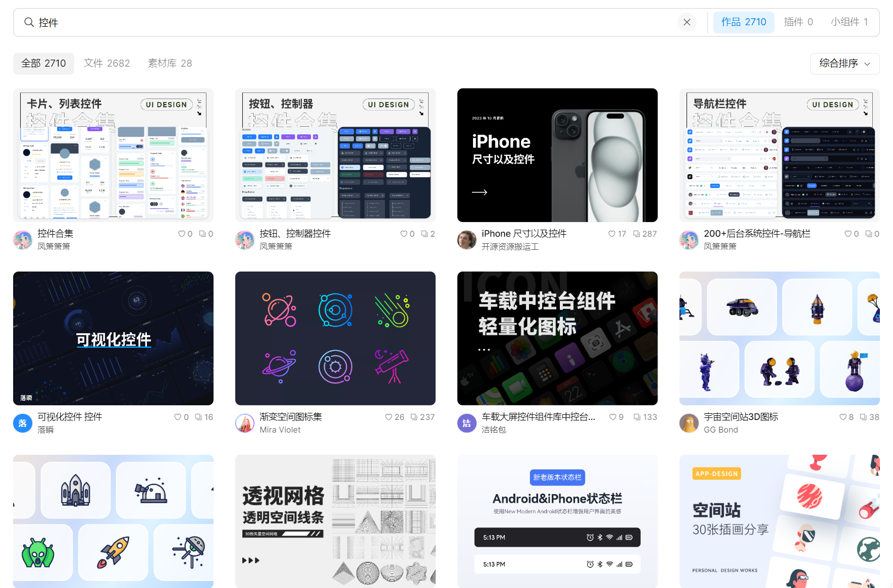893x588 pixels.
Task: Select the 文件 2682 filter
Action: [107, 64]
